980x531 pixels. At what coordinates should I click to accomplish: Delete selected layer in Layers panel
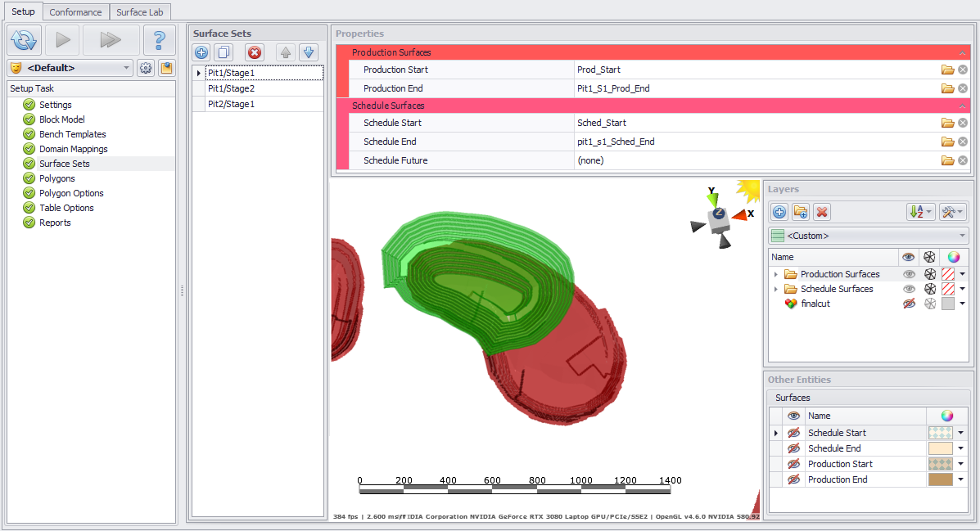click(822, 213)
